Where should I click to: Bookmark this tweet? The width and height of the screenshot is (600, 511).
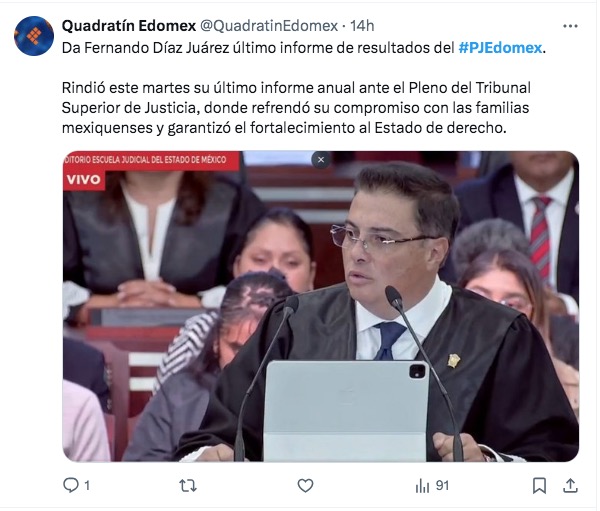pyautogui.click(x=539, y=486)
